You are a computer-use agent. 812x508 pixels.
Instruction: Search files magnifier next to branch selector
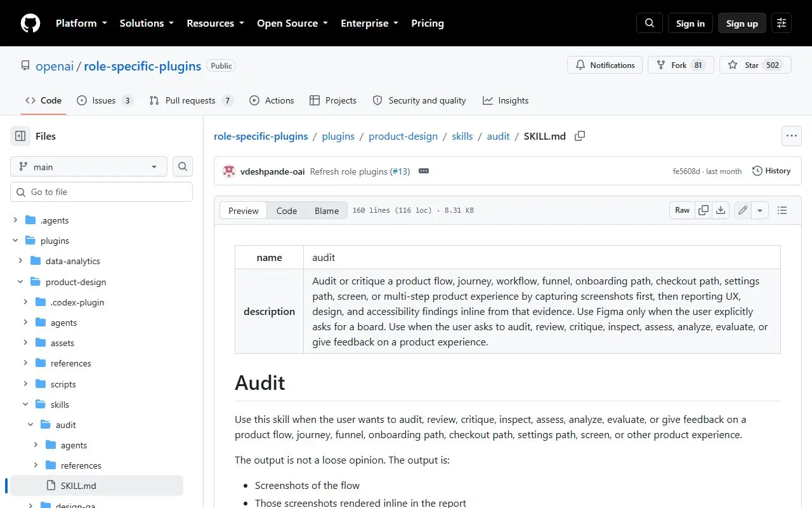[183, 166]
